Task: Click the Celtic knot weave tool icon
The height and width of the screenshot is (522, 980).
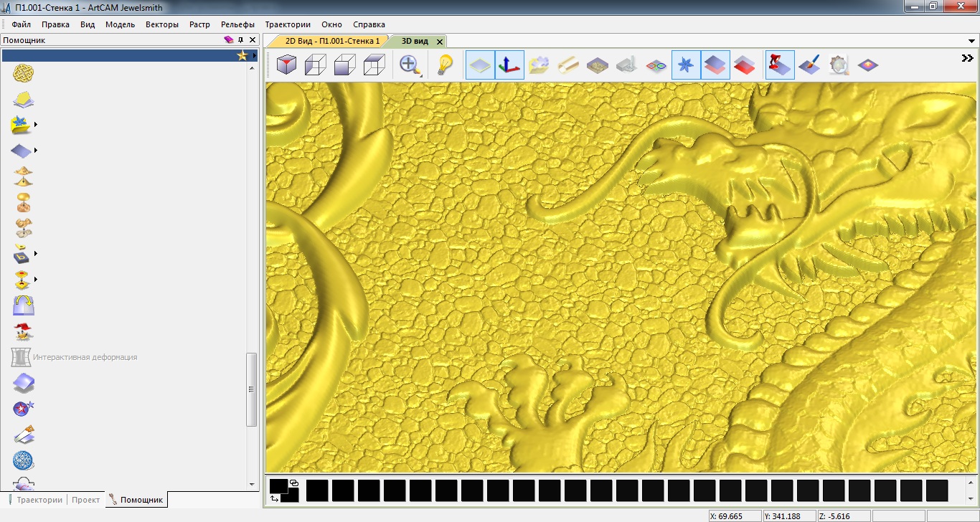Action: coord(24,73)
